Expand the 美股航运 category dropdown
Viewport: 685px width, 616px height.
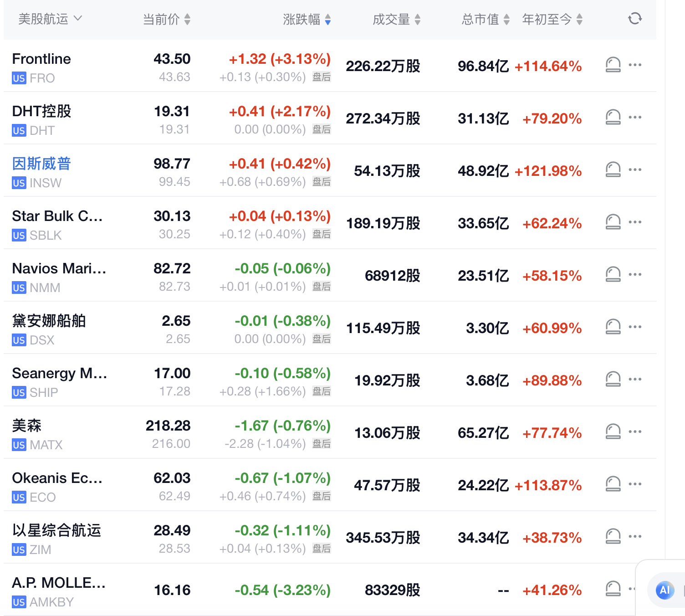[50, 19]
